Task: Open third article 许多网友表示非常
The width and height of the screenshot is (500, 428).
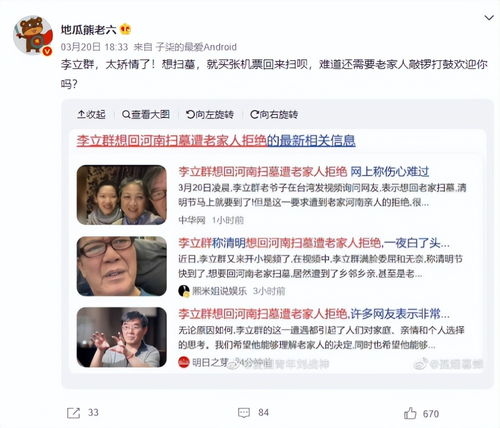Action: (314, 314)
